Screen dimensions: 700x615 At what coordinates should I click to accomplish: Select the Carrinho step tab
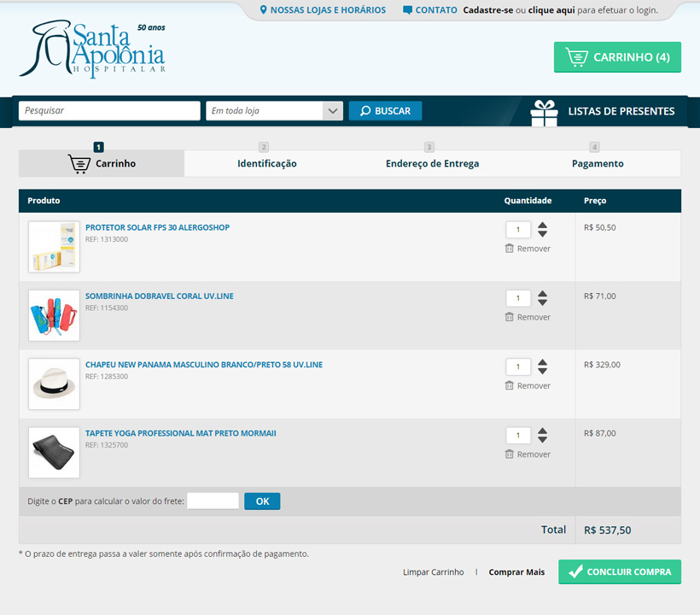pos(102,163)
